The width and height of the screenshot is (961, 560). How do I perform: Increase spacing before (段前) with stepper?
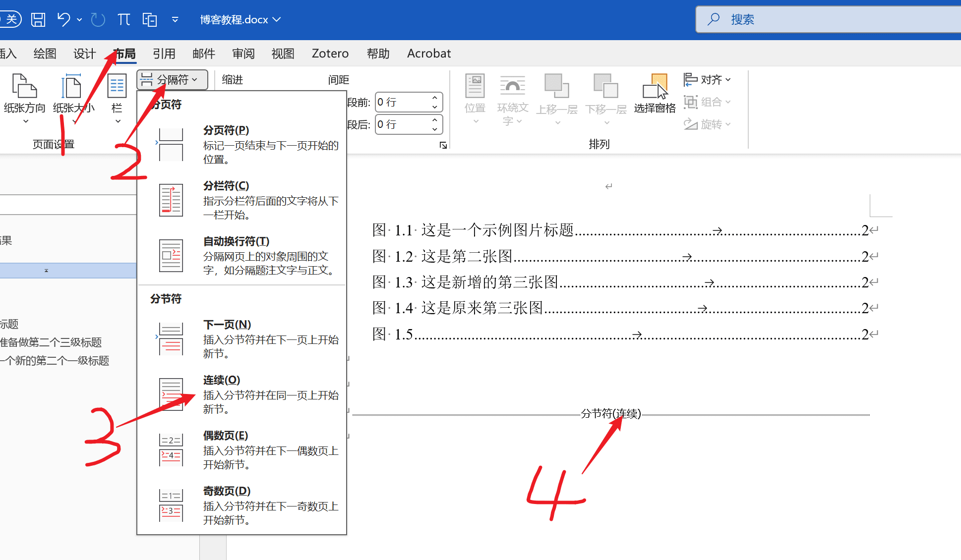[x=434, y=98]
